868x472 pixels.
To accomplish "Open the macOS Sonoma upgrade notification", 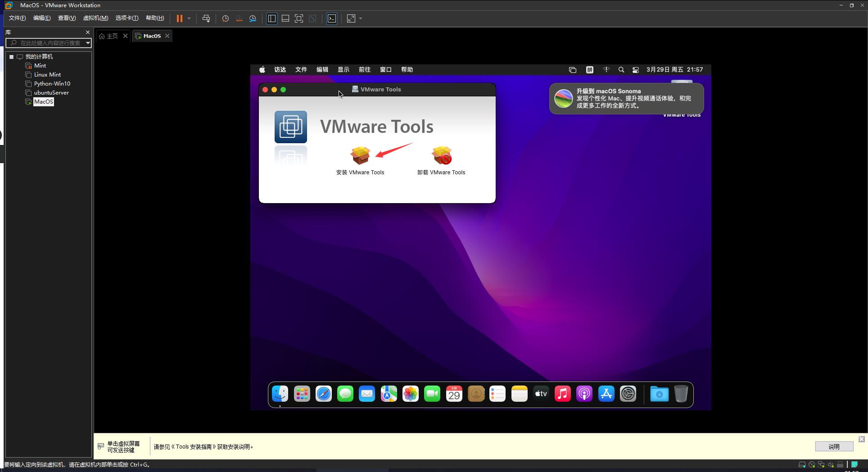I will (626, 98).
